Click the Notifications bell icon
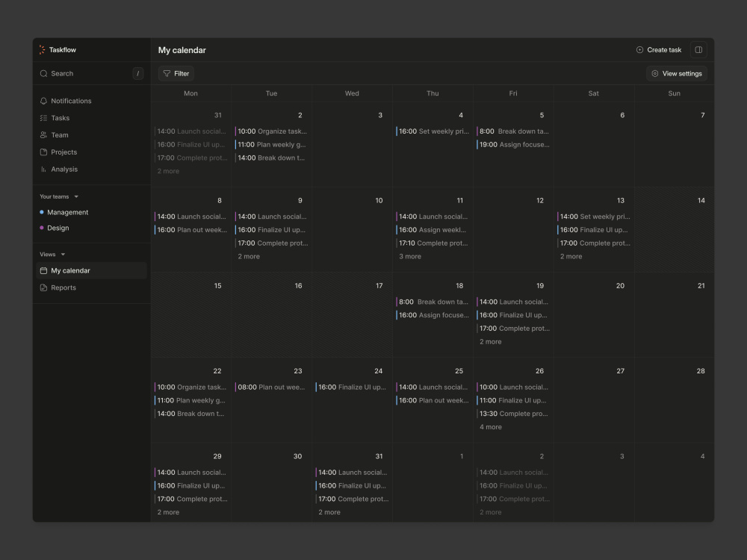Image resolution: width=747 pixels, height=560 pixels. [x=43, y=101]
